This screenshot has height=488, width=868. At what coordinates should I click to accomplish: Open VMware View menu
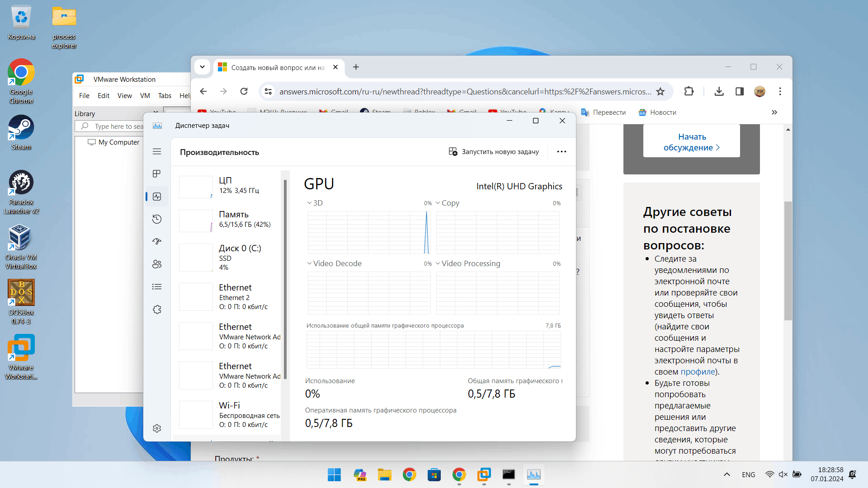click(125, 96)
